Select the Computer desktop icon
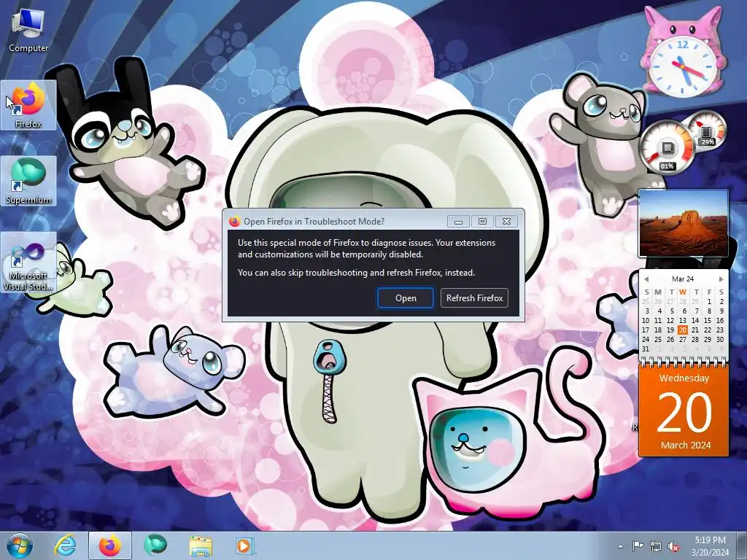This screenshot has width=747, height=560. (28, 31)
